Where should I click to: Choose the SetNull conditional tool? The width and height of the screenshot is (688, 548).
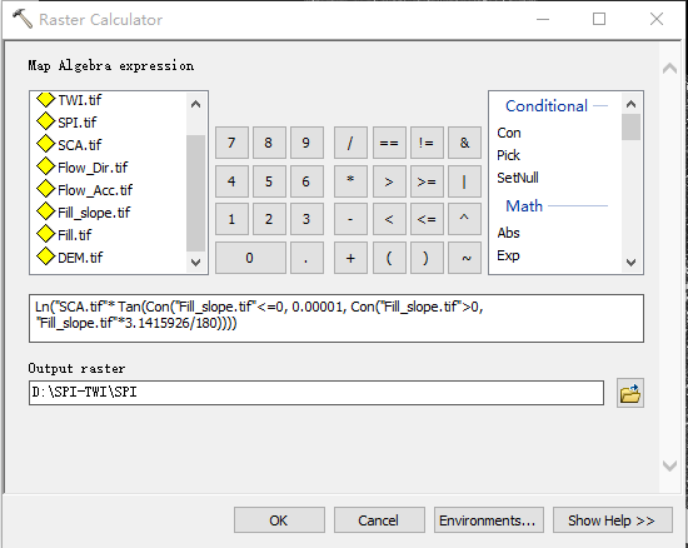(x=518, y=178)
